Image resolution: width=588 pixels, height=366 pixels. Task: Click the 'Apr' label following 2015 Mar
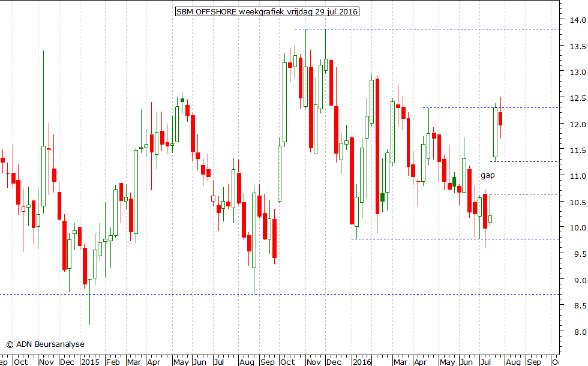(154, 362)
